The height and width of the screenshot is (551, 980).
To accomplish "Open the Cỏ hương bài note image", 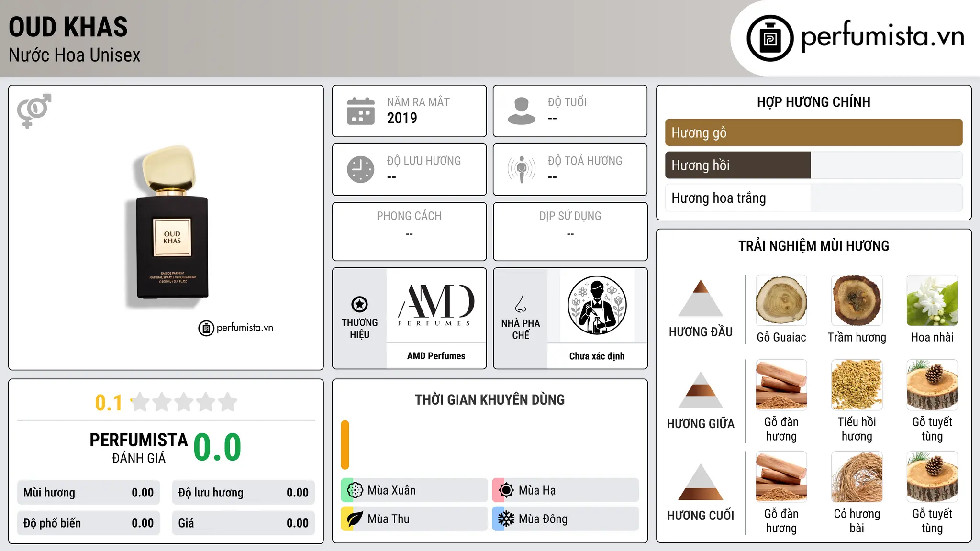I will (857, 477).
